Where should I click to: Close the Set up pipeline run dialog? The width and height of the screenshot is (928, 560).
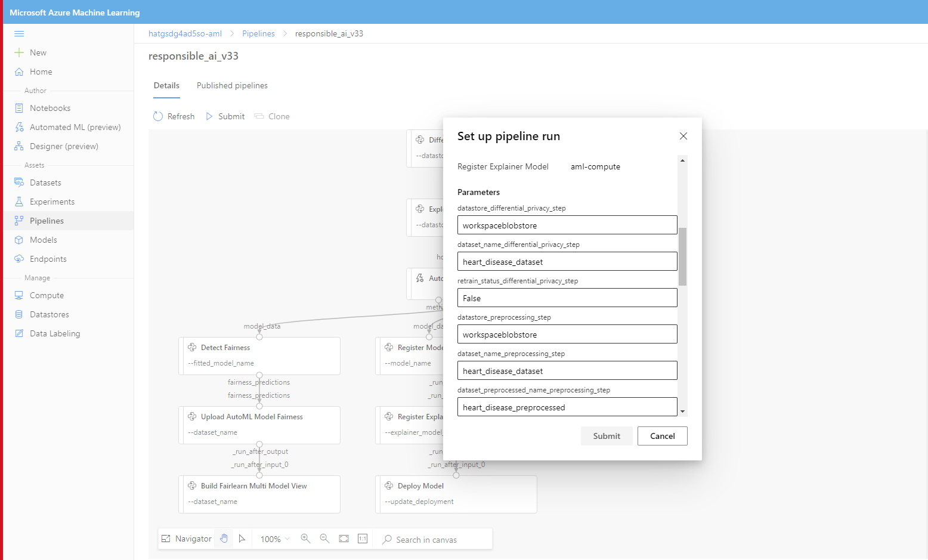tap(683, 136)
